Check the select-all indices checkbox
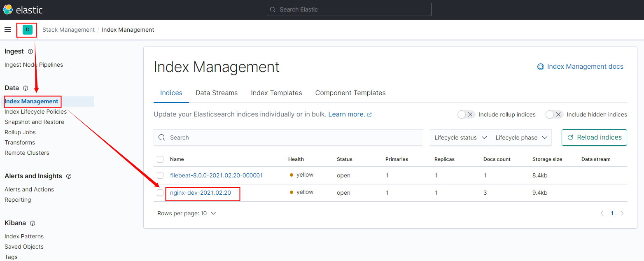Screen dimensions: 644x261 (160, 159)
